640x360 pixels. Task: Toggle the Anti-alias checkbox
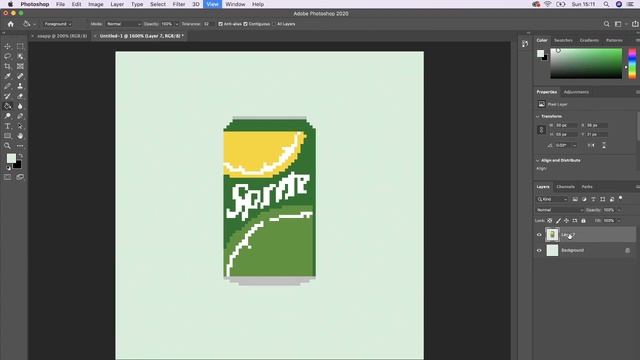click(220, 24)
